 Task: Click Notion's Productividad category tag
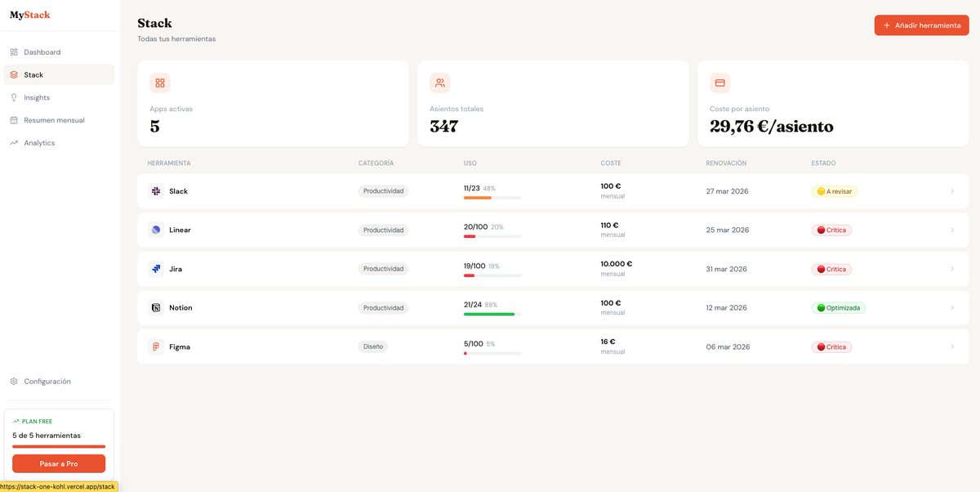pyautogui.click(x=384, y=308)
